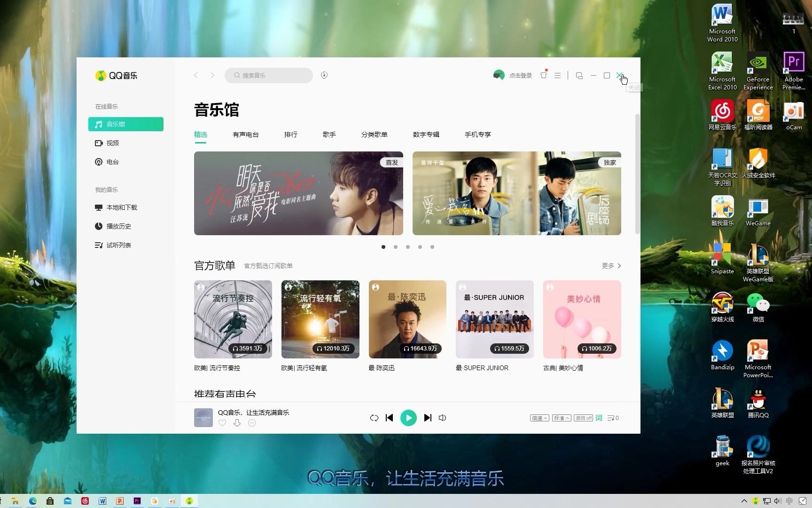Select the 歌手 tab
812x508 pixels.
[329, 135]
